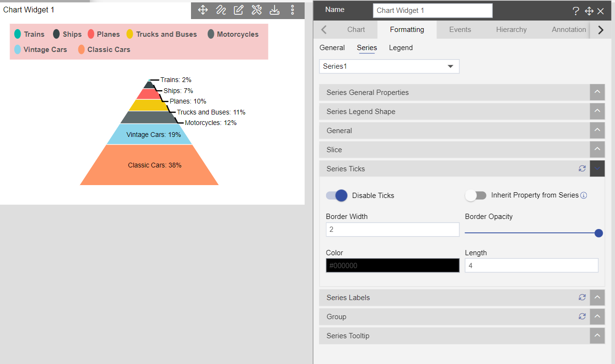Open help question mark in panel header

[576, 11]
